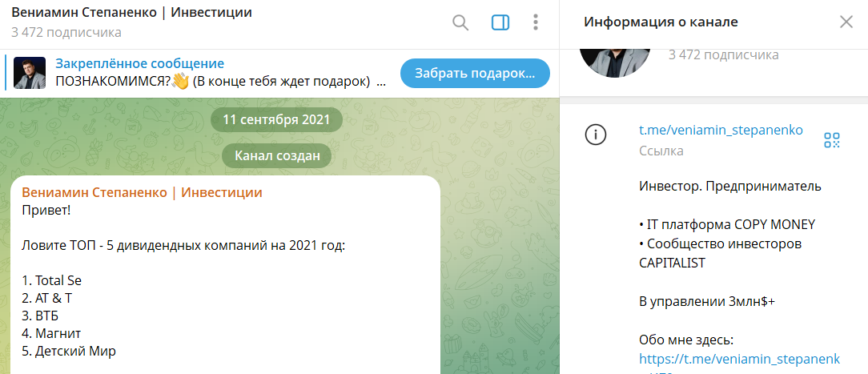Image resolution: width=868 pixels, height=374 pixels.
Task: Open the pinned message Закреплённое сообщение
Action: [x=199, y=72]
